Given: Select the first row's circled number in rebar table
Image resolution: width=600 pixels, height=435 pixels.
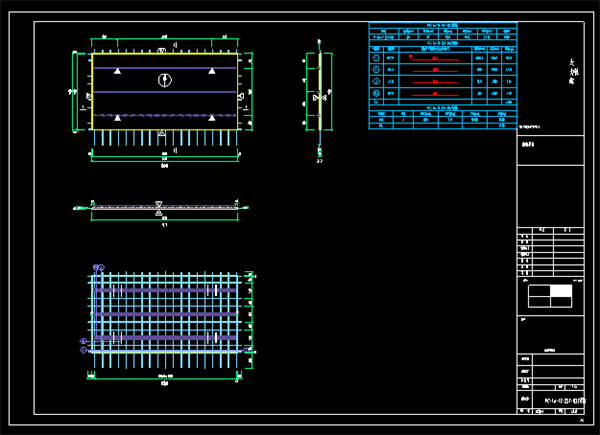Looking at the screenshot, I should [376, 58].
